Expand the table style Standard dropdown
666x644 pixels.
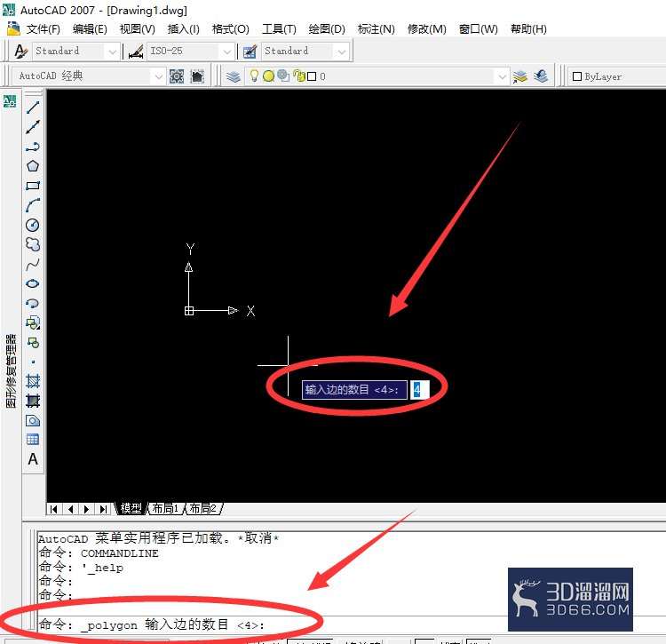(x=342, y=52)
